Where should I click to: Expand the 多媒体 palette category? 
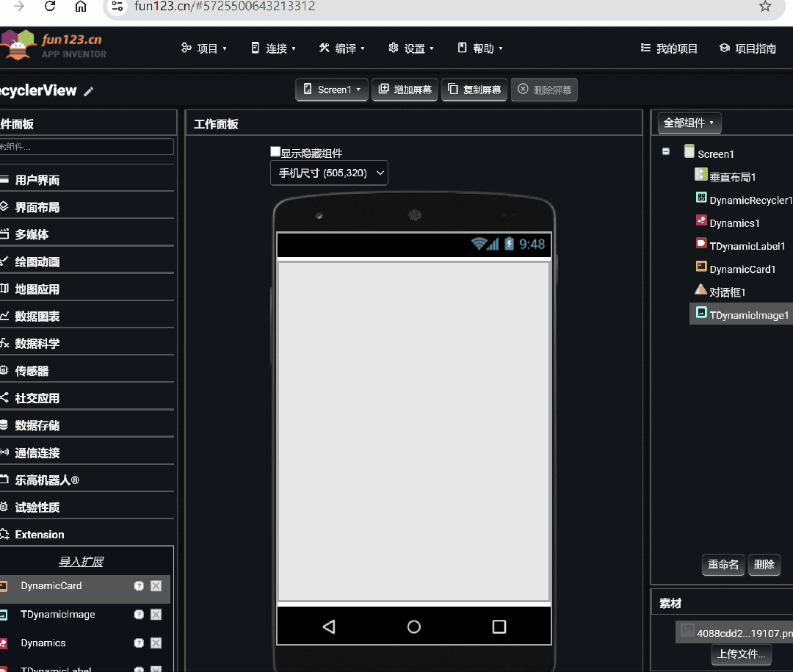pos(87,234)
